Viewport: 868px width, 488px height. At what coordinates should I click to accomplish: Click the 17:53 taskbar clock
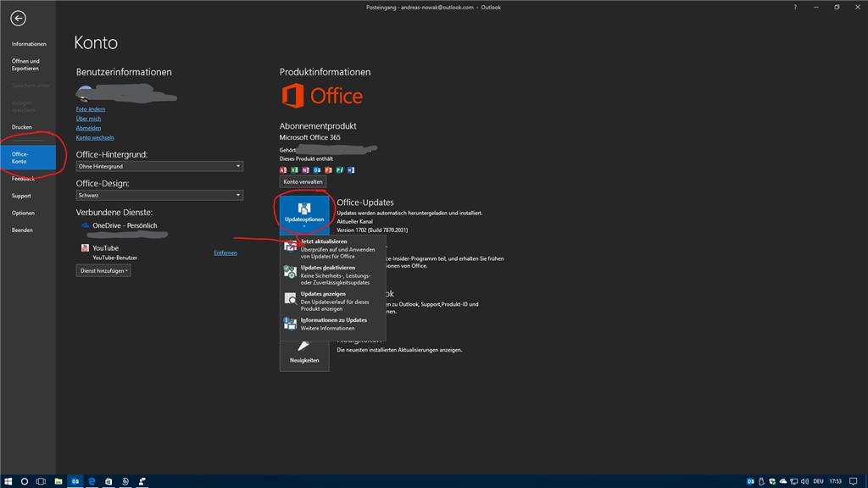(835, 481)
